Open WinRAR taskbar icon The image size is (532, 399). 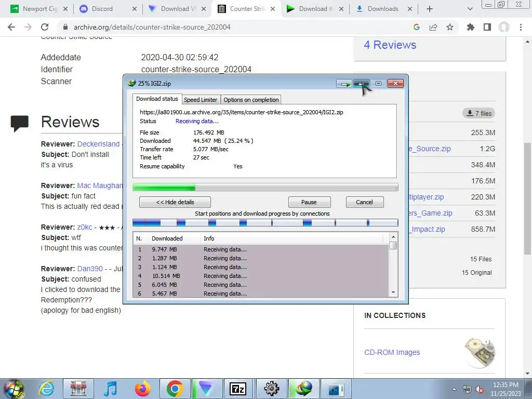point(78,389)
